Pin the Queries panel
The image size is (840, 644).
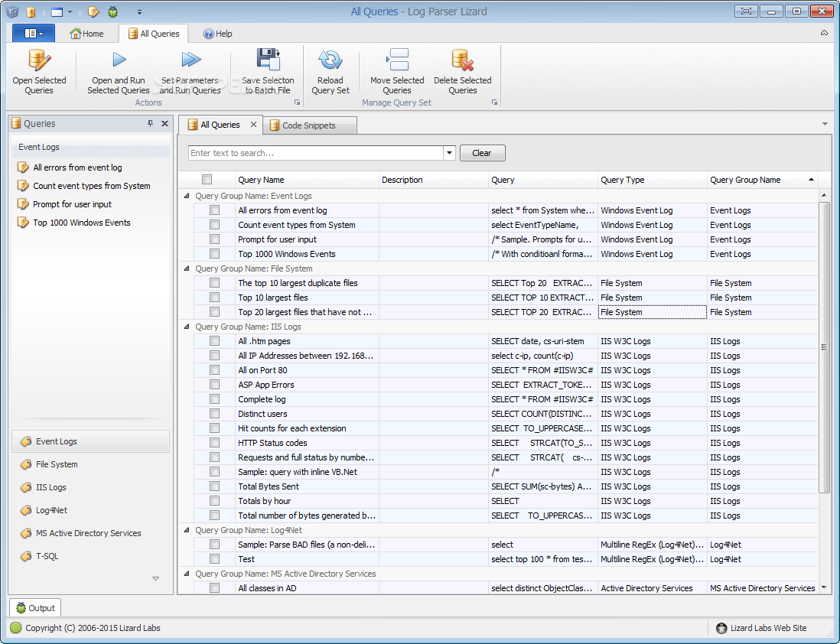[151, 124]
